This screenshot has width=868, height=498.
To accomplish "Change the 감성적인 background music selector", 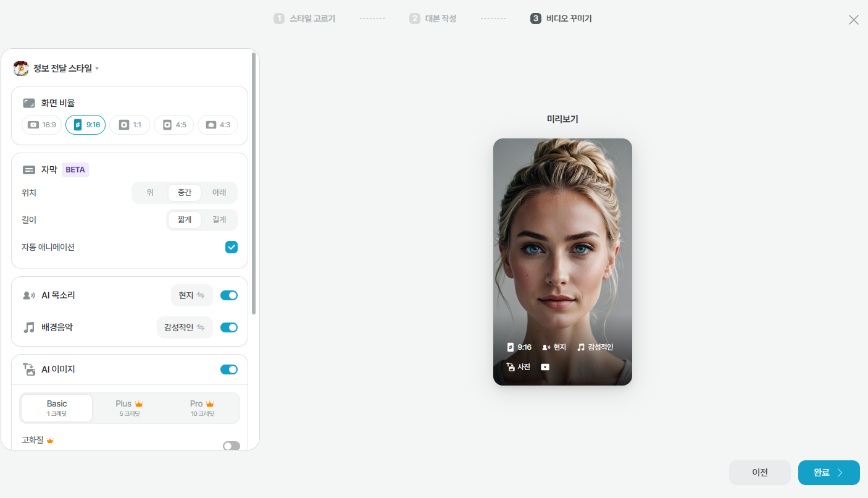I will [x=185, y=327].
